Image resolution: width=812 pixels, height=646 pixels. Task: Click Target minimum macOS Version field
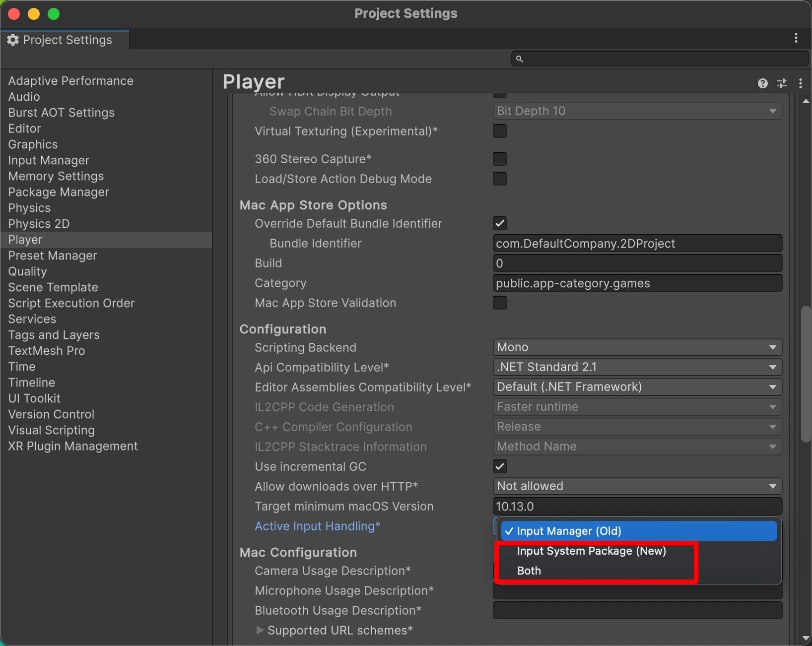[637, 507]
